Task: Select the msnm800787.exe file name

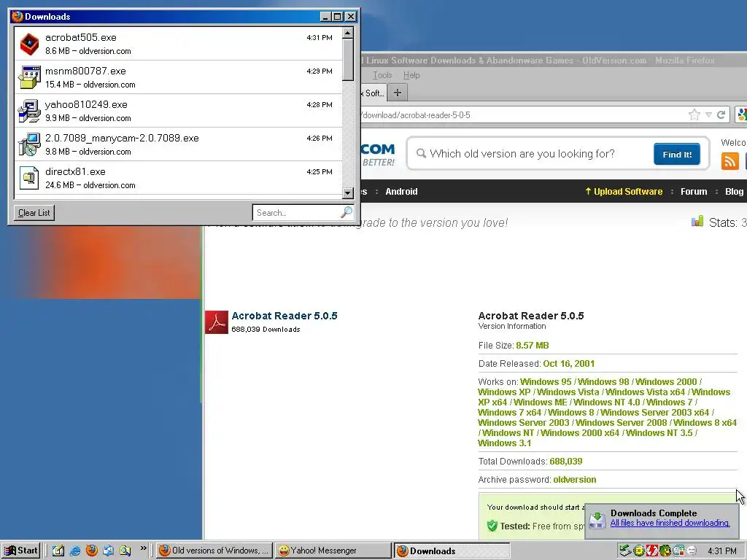Action: coord(86,71)
